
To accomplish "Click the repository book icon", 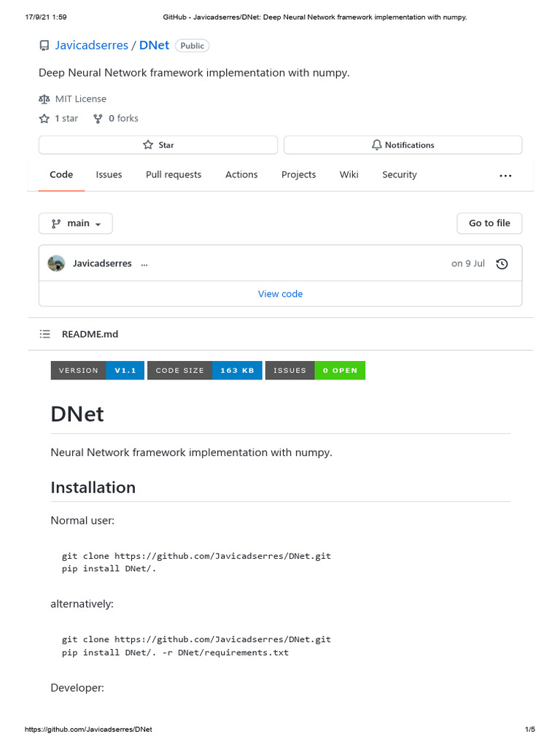I will [x=44, y=45].
